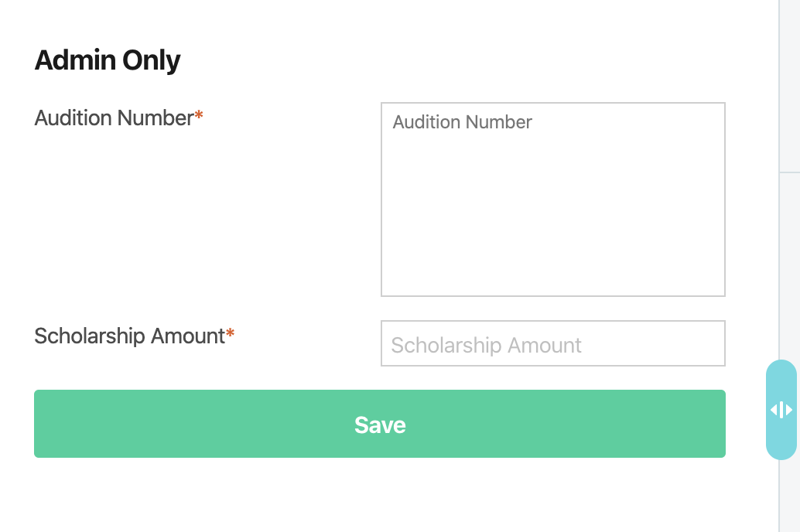Click the Audition Number field label
This screenshot has height=532, width=800.
pyautogui.click(x=114, y=118)
